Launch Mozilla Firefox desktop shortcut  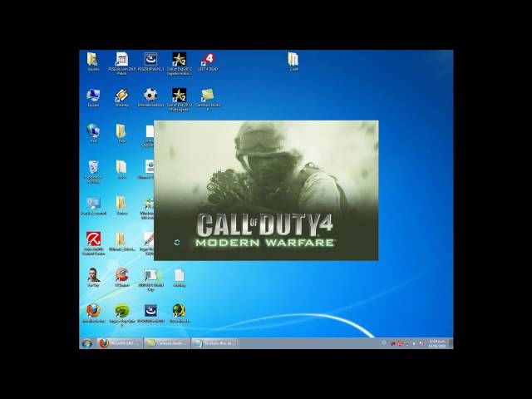tap(93, 313)
